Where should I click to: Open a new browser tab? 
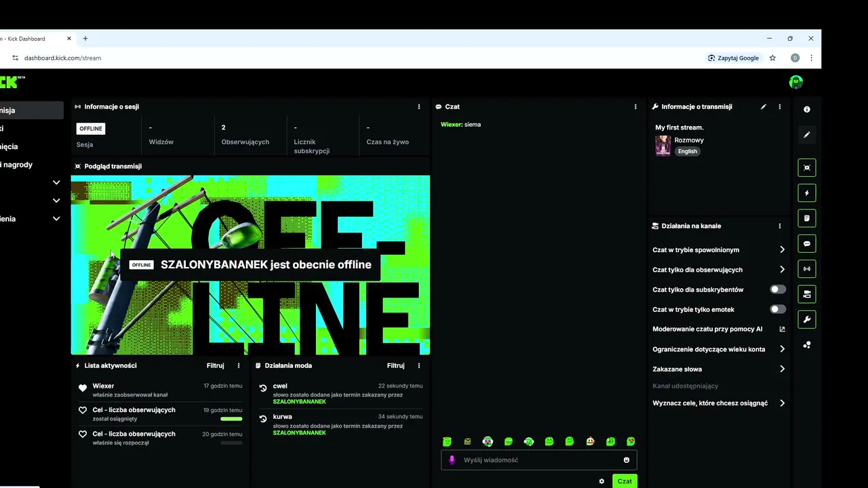[x=85, y=39]
